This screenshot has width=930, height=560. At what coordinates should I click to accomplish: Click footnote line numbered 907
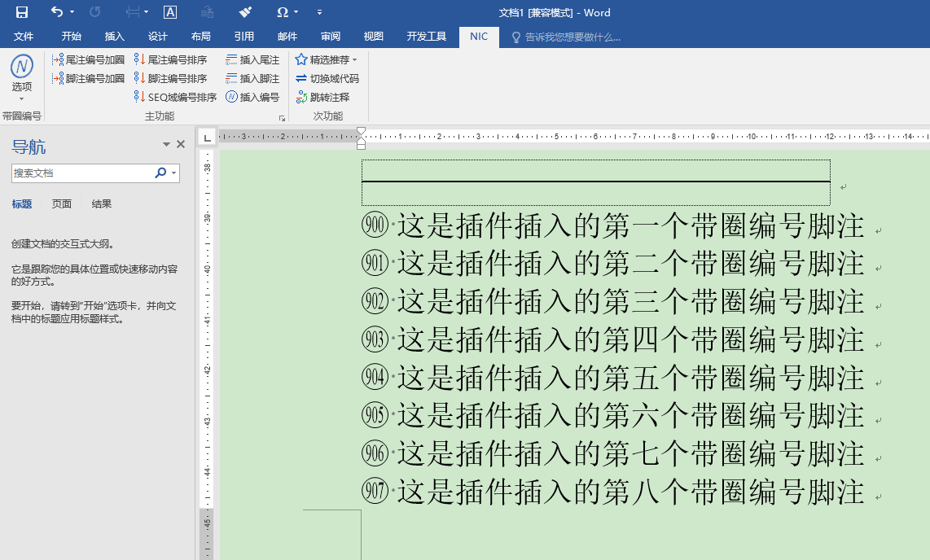[x=612, y=492]
